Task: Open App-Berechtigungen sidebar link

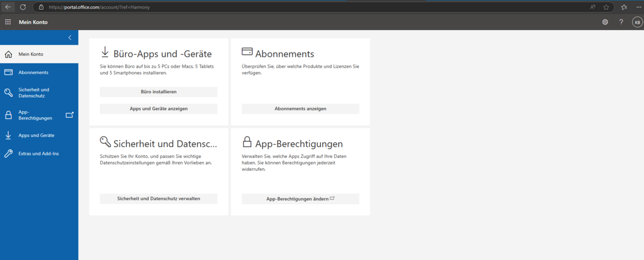Action: point(34,115)
